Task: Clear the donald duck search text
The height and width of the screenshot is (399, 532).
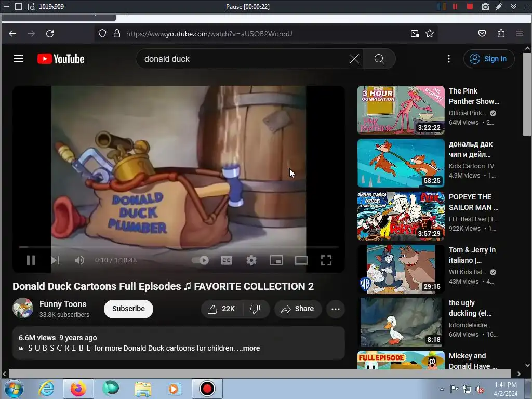Action: (x=354, y=59)
